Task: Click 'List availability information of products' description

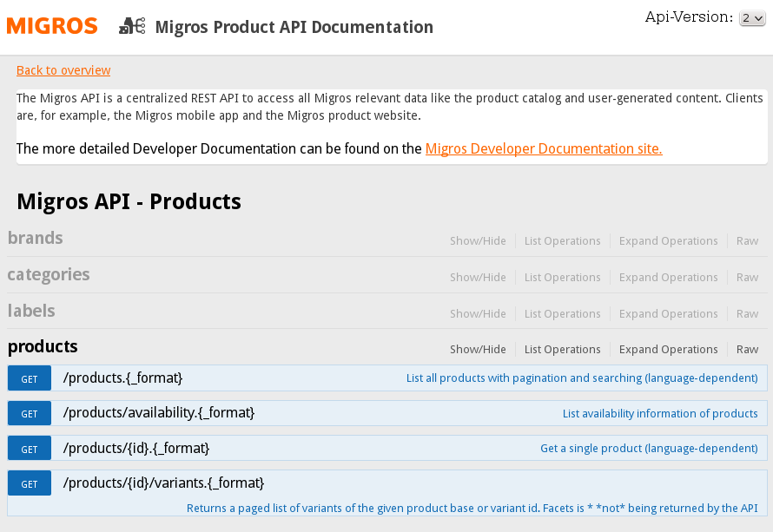Action: point(660,414)
